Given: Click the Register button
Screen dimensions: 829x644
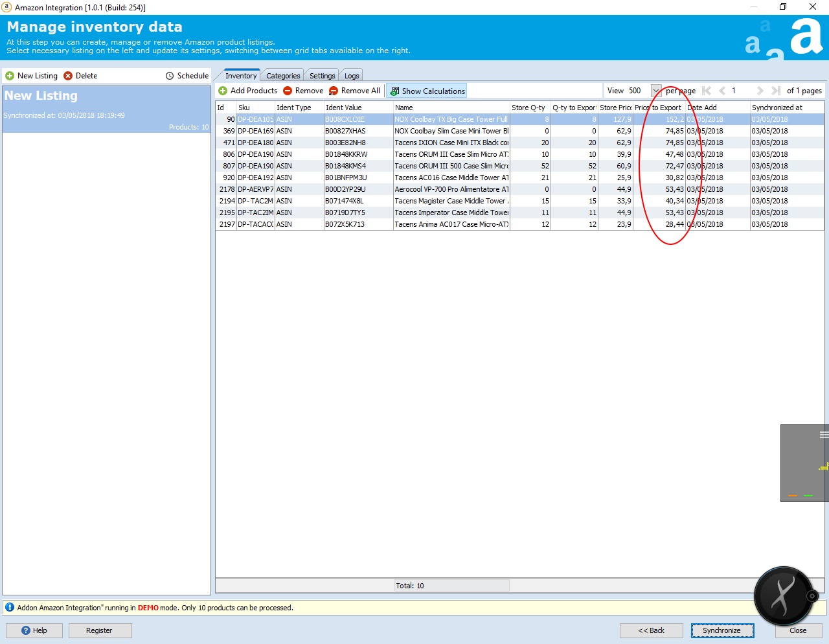Looking at the screenshot, I should [99, 630].
